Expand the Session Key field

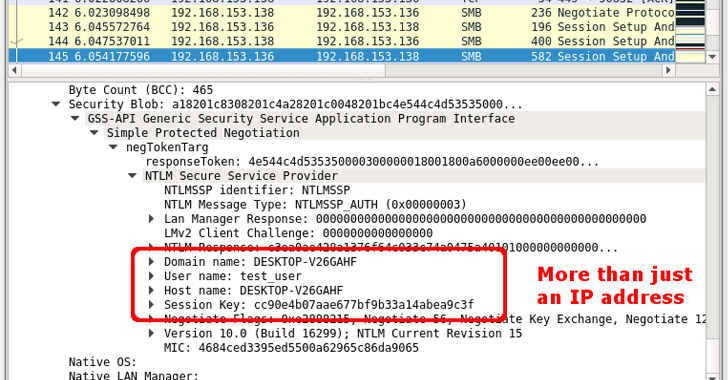[151, 305]
